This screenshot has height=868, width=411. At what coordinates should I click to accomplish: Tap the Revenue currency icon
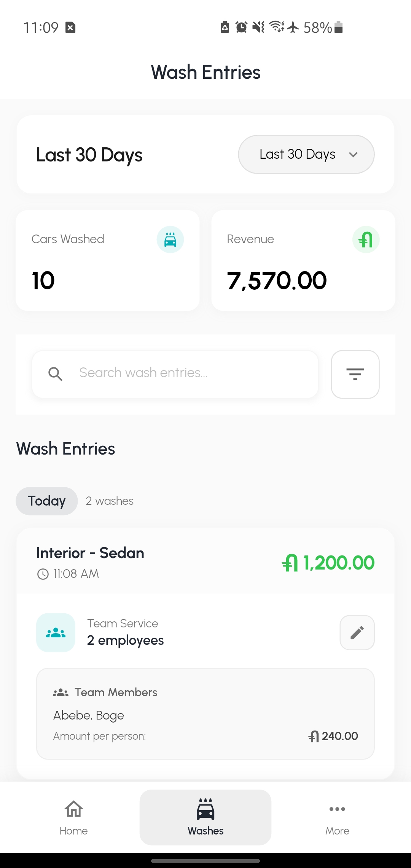(x=366, y=240)
